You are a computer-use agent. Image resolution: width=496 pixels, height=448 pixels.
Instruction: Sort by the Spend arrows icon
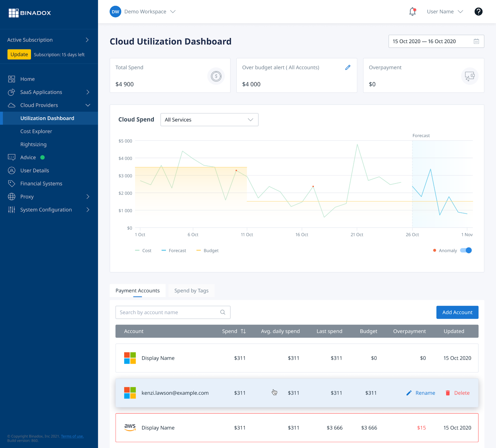243,331
